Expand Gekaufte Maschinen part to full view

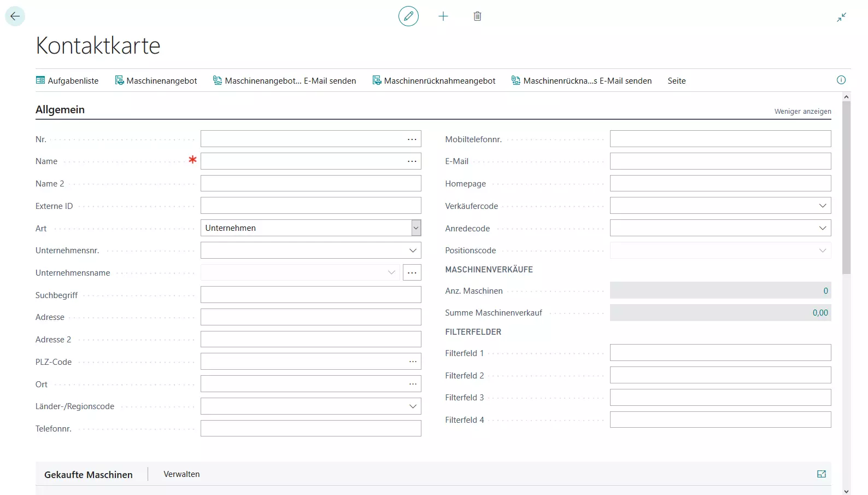coord(821,474)
